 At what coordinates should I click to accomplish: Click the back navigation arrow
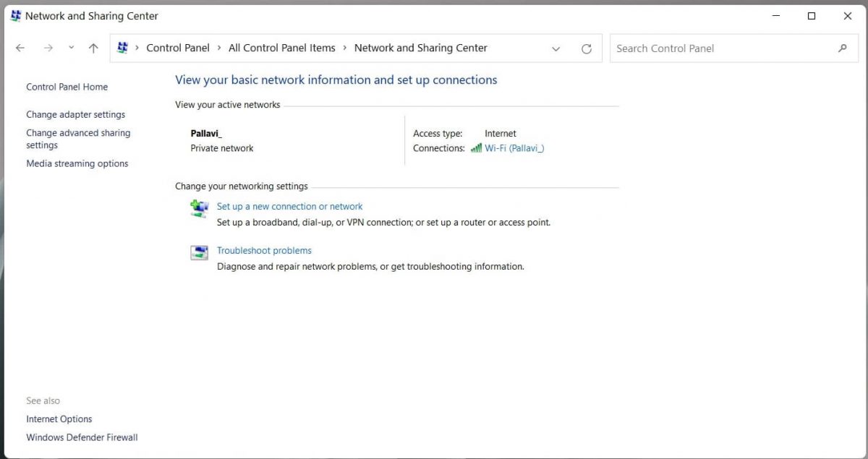(x=20, y=48)
